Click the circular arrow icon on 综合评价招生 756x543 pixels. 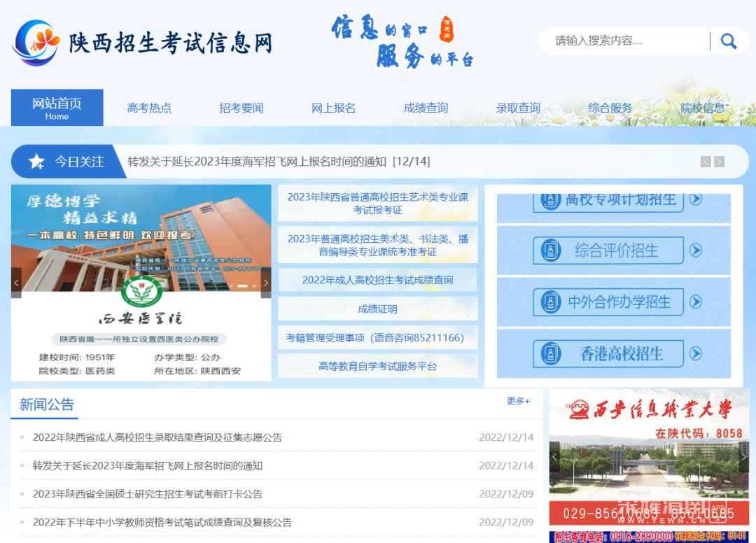click(x=696, y=251)
